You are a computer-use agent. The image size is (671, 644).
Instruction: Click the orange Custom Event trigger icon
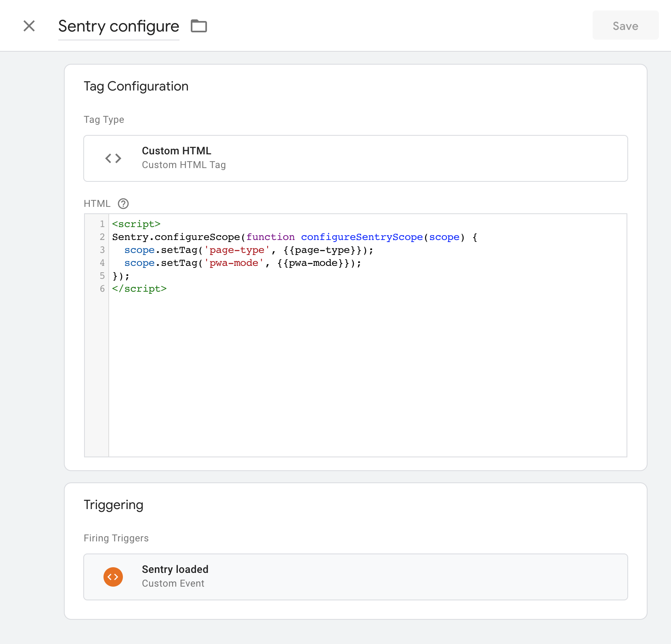pyautogui.click(x=113, y=577)
